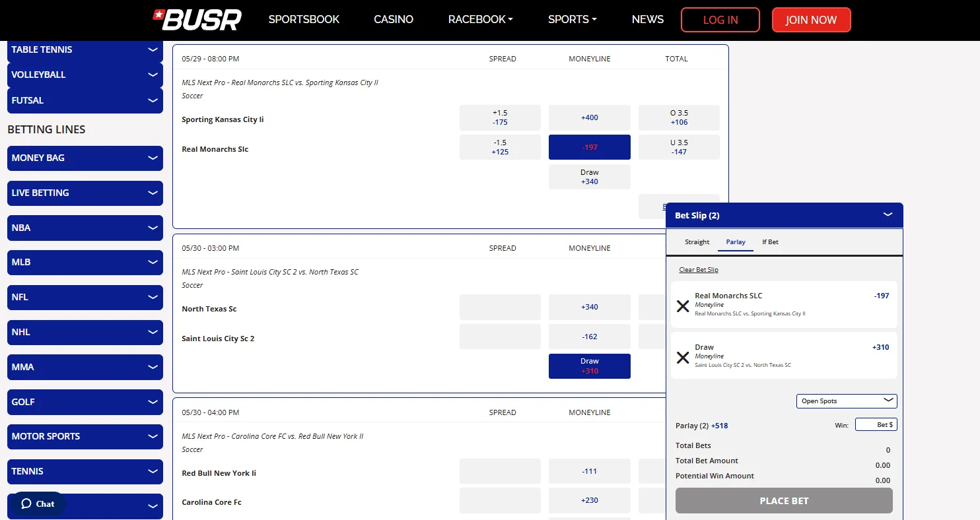980x520 pixels.
Task: Click the Clear Bet Slip link
Action: click(699, 270)
